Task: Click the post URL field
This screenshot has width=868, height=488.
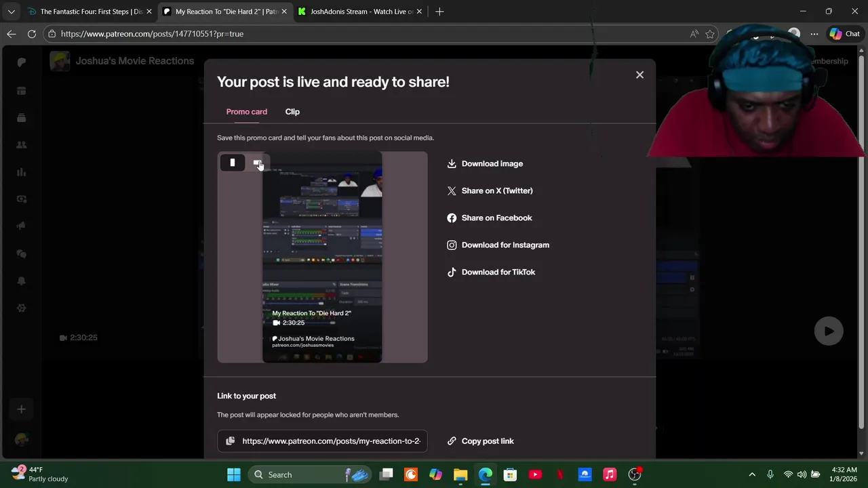Action: (x=322, y=441)
